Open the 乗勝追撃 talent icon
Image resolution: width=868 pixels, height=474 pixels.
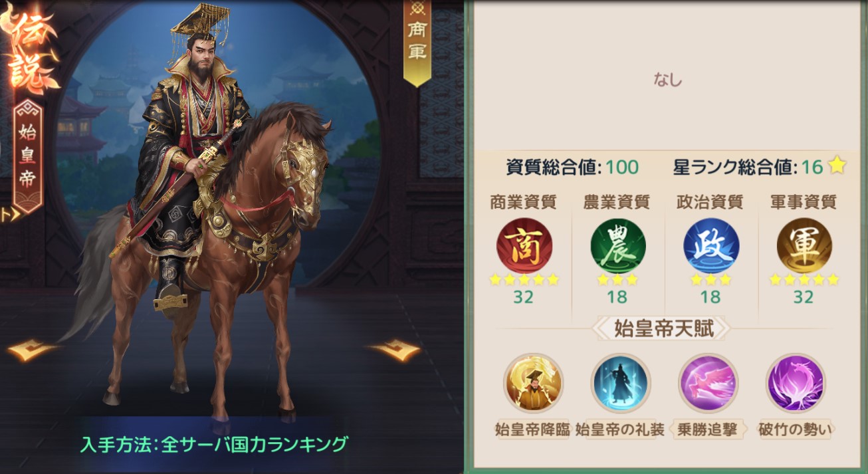(708, 384)
